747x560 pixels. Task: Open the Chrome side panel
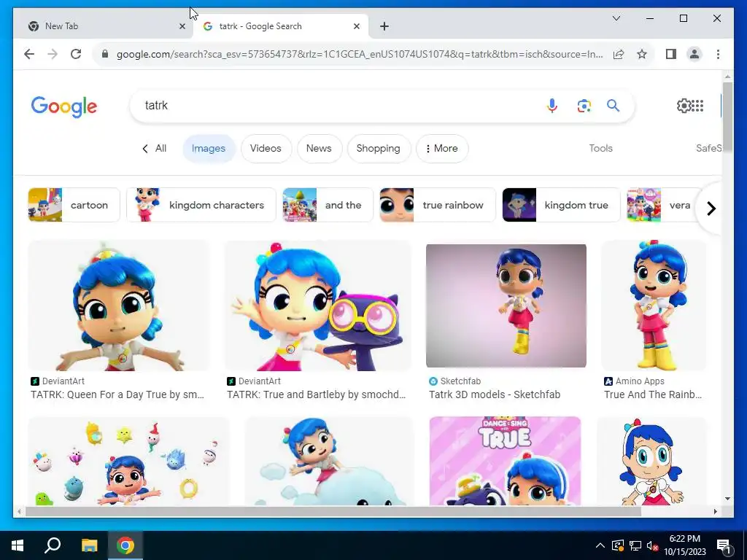tap(671, 54)
